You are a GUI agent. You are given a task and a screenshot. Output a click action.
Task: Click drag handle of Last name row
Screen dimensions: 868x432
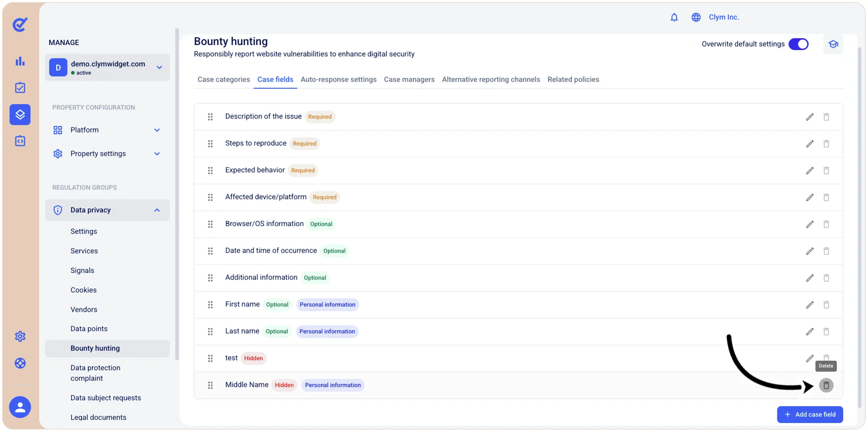tap(210, 332)
